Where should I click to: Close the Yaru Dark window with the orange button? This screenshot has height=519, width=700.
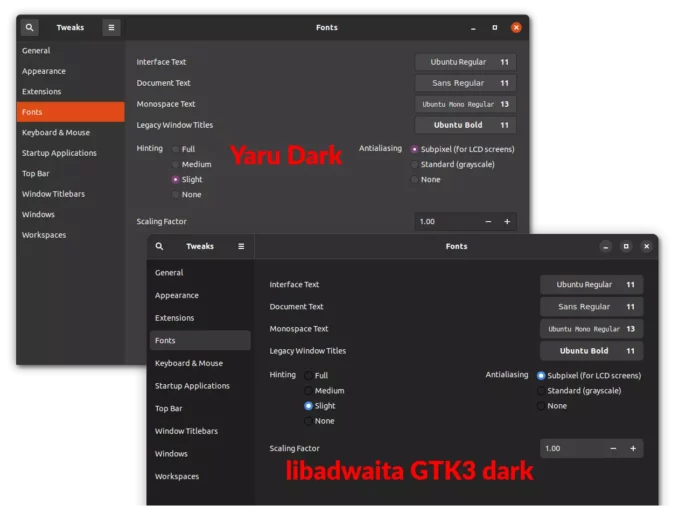pyautogui.click(x=516, y=28)
